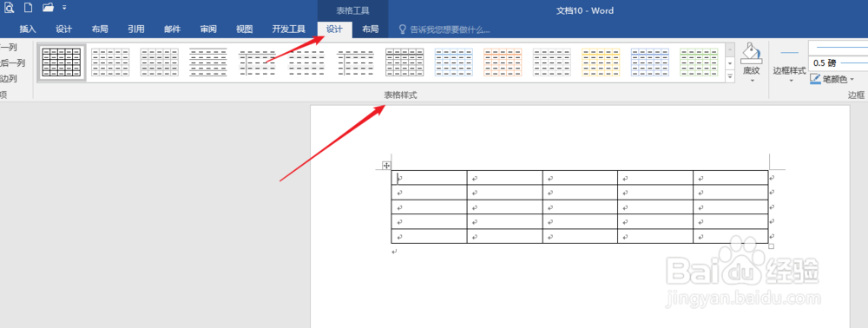The height and width of the screenshot is (328, 868).
Task: Click the print preview magnifier icon
Action: pos(10,9)
